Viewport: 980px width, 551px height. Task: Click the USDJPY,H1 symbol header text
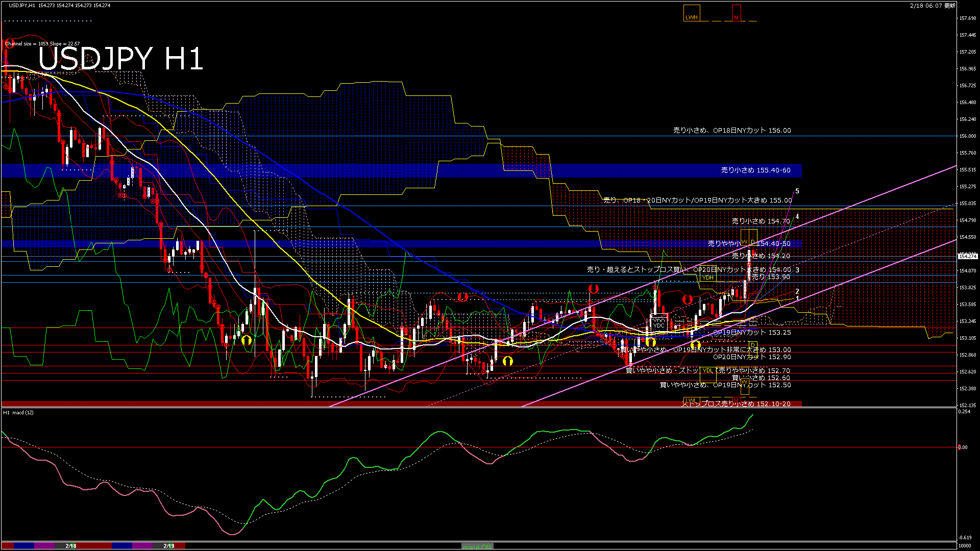click(x=22, y=5)
